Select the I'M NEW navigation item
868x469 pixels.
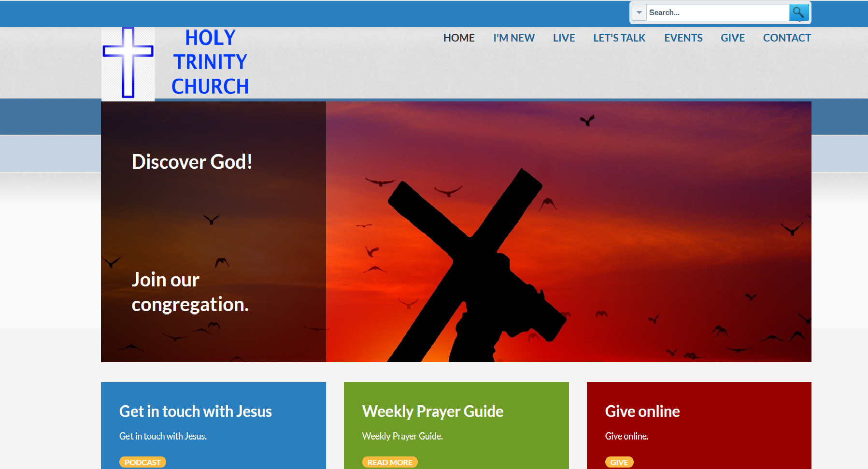(513, 37)
